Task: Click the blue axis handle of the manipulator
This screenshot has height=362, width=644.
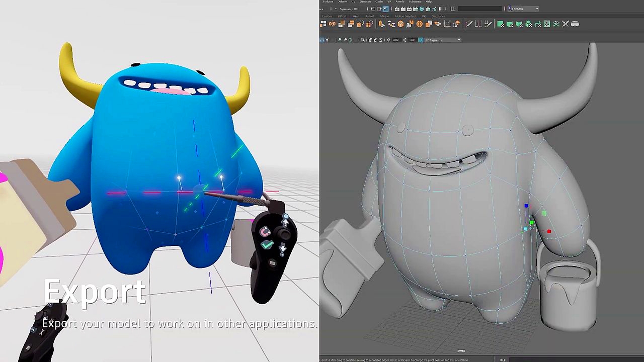Action: click(x=526, y=206)
